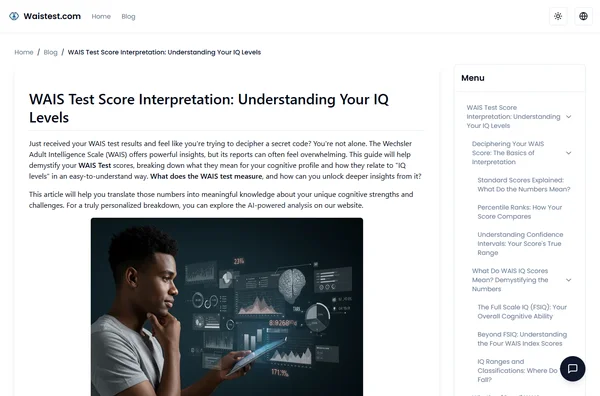This screenshot has height=396, width=600.
Task: Click the current article title breadcrumb
Action: click(164, 52)
